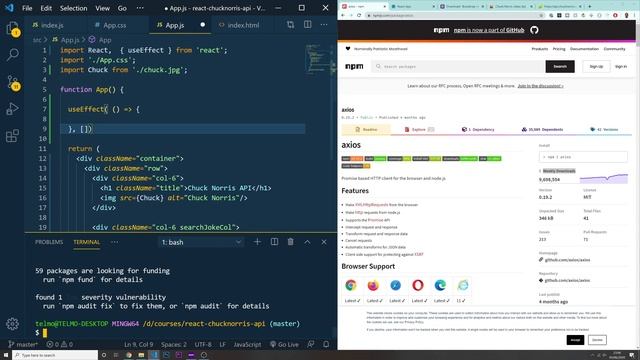Screen dimensions: 640x360
Task: Click the Windows taskbar search box
Action: click(55, 355)
